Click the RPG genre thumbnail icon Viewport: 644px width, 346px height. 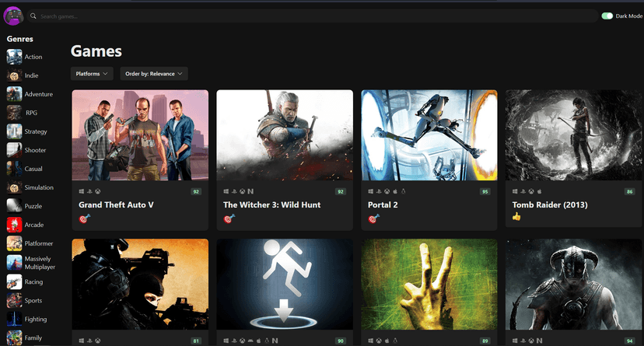(14, 113)
